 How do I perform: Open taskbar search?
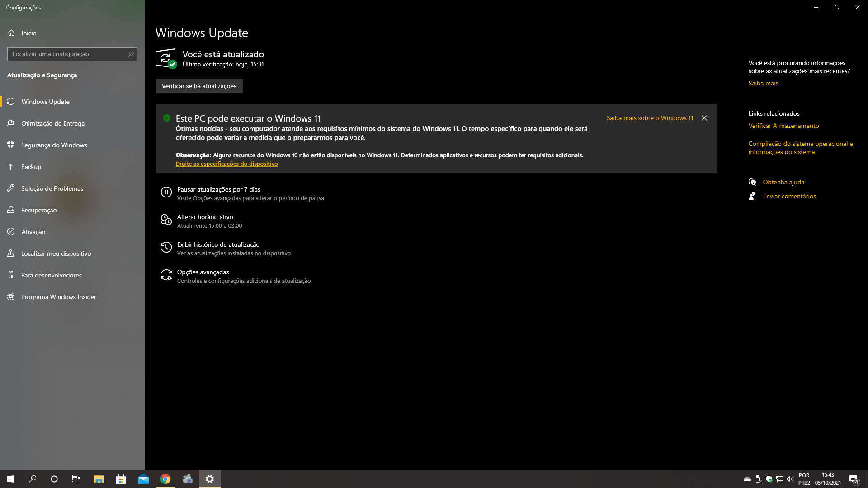coord(33,479)
